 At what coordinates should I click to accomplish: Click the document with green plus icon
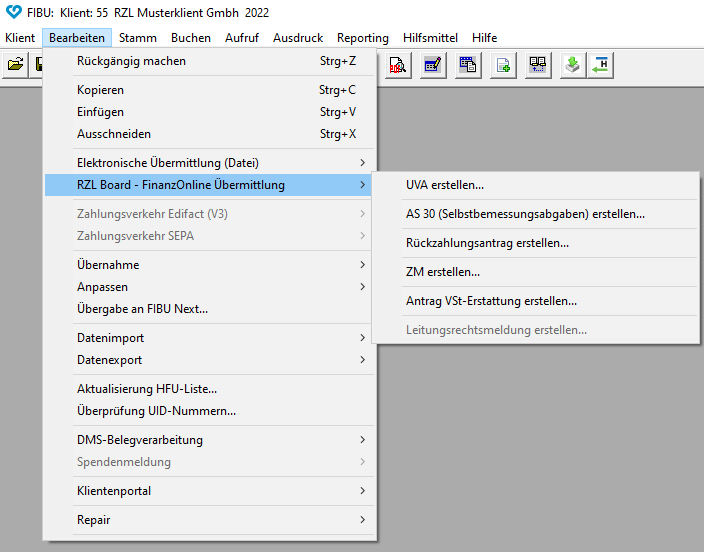(x=503, y=65)
